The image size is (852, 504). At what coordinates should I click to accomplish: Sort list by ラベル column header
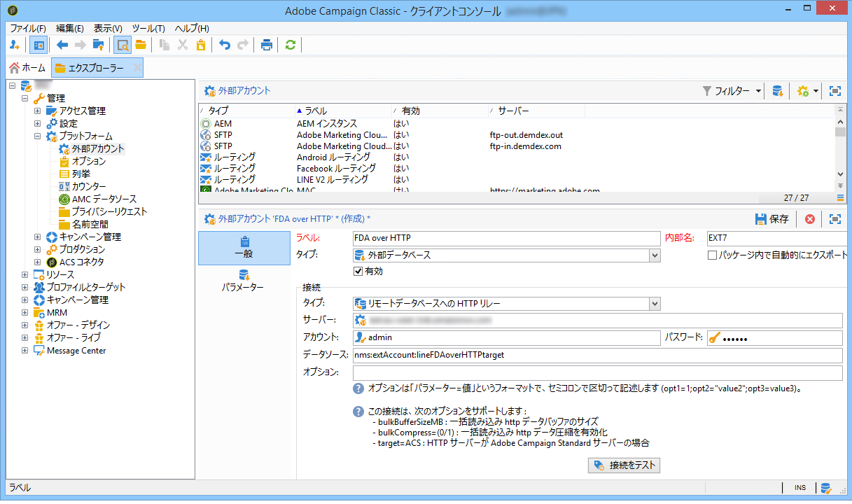[342, 111]
